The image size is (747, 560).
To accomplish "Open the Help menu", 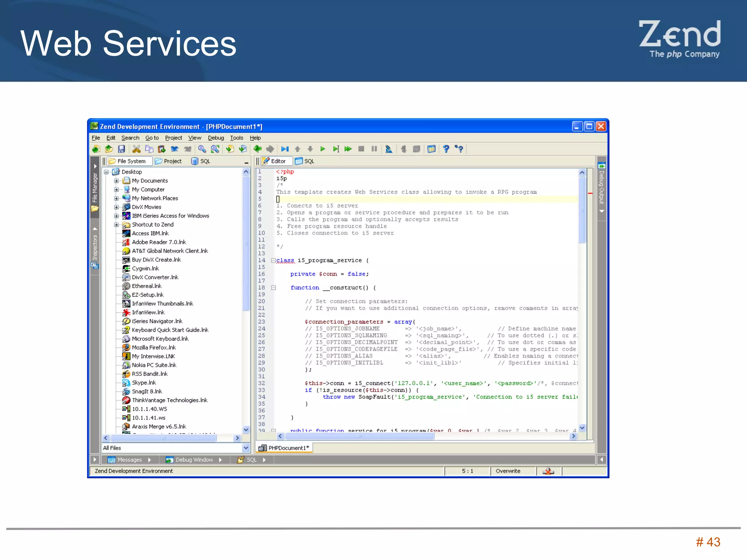I will point(255,138).
